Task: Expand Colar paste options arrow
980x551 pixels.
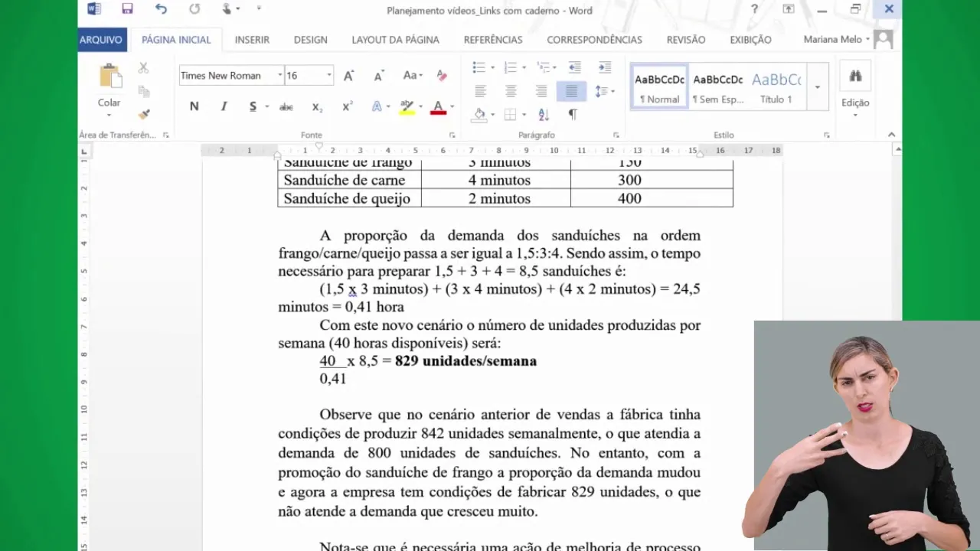Action: click(x=109, y=115)
